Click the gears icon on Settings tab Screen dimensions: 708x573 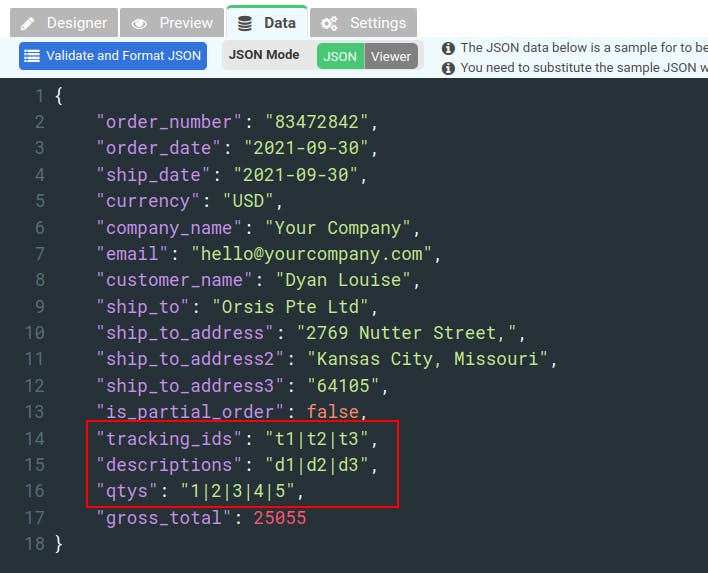329,23
